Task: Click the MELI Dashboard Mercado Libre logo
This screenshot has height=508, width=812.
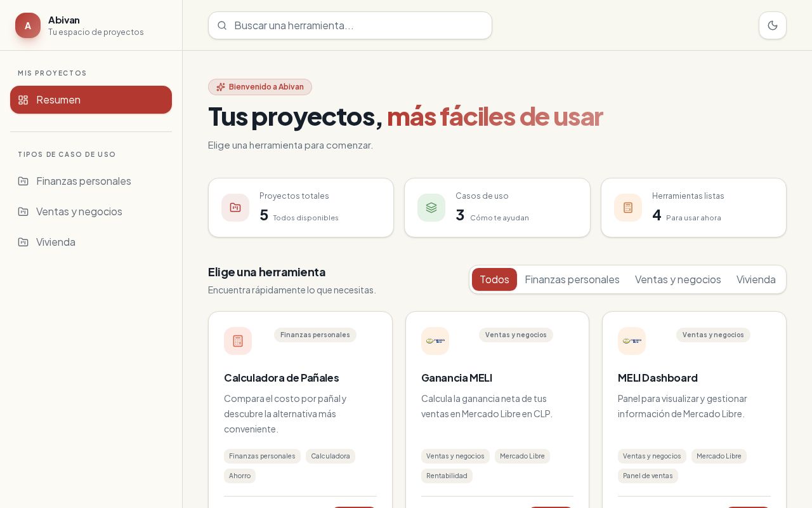Action: coord(632,341)
